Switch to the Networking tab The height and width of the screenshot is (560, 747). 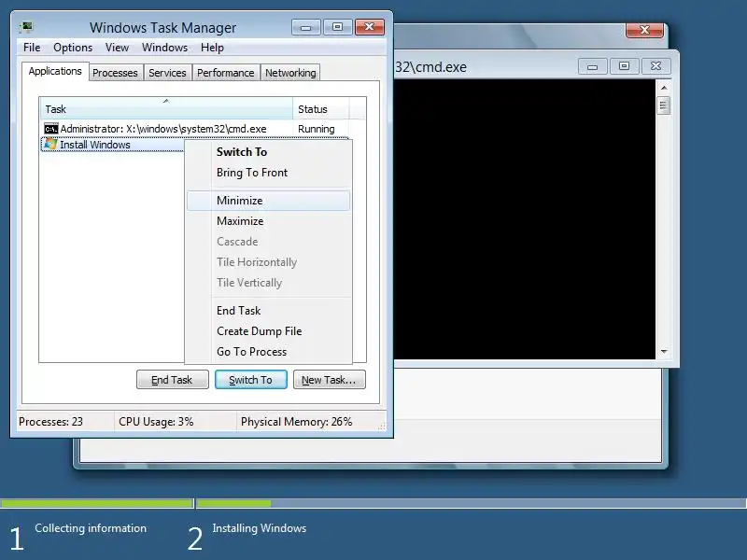pyautogui.click(x=290, y=73)
